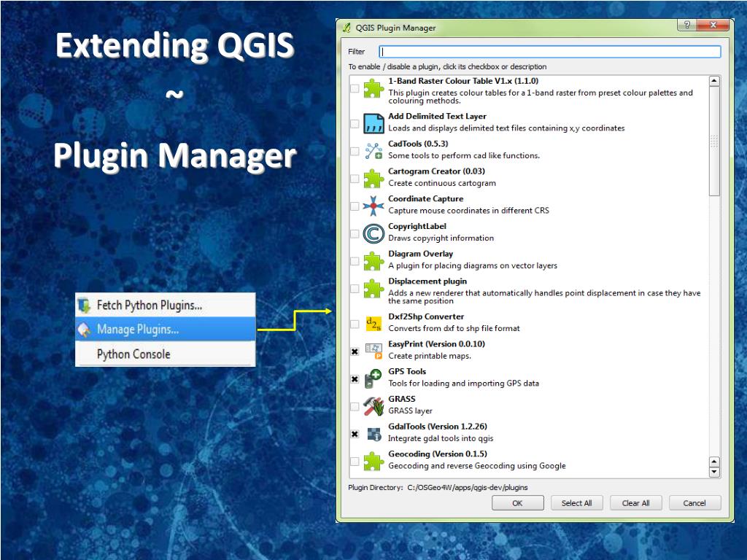Click the Plugin Directory path text
747x560 pixels.
coord(468,488)
